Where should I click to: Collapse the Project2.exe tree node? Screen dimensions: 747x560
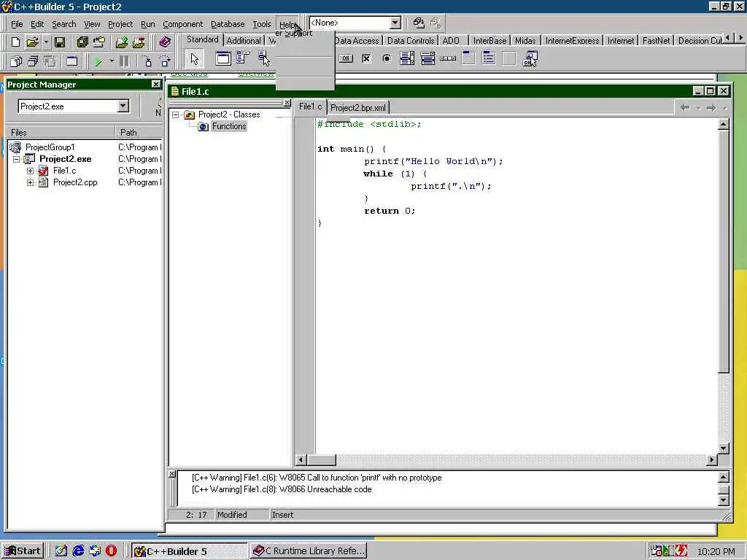17,159
